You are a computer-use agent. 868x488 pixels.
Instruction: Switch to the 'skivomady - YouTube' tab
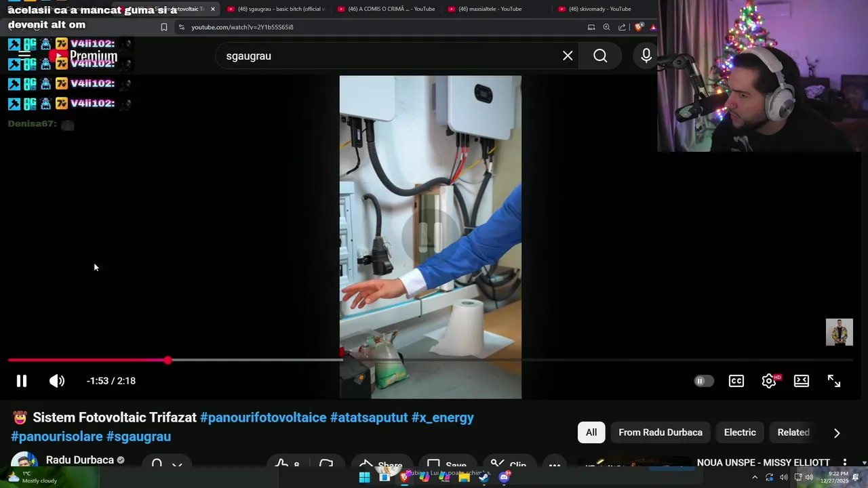point(606,9)
